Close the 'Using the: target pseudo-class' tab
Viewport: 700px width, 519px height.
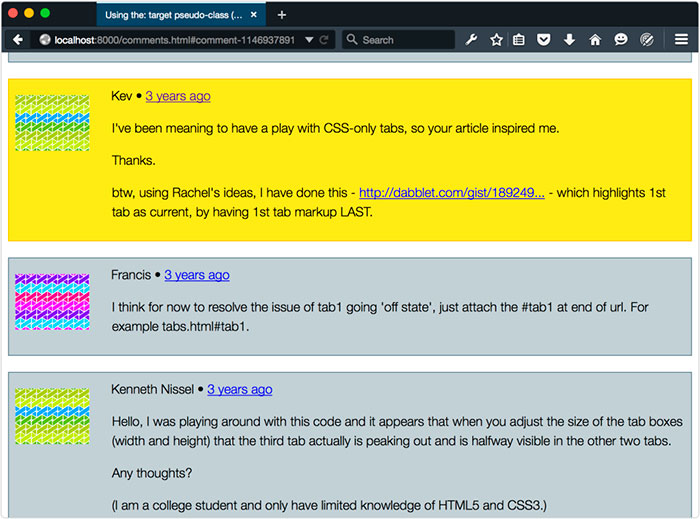pos(254,15)
